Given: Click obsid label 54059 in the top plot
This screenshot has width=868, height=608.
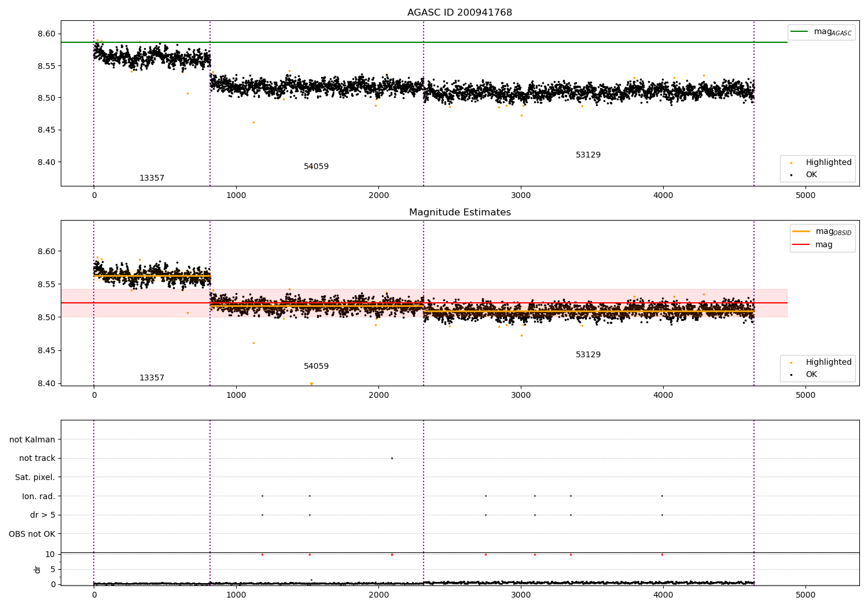Looking at the screenshot, I should pos(316,167).
